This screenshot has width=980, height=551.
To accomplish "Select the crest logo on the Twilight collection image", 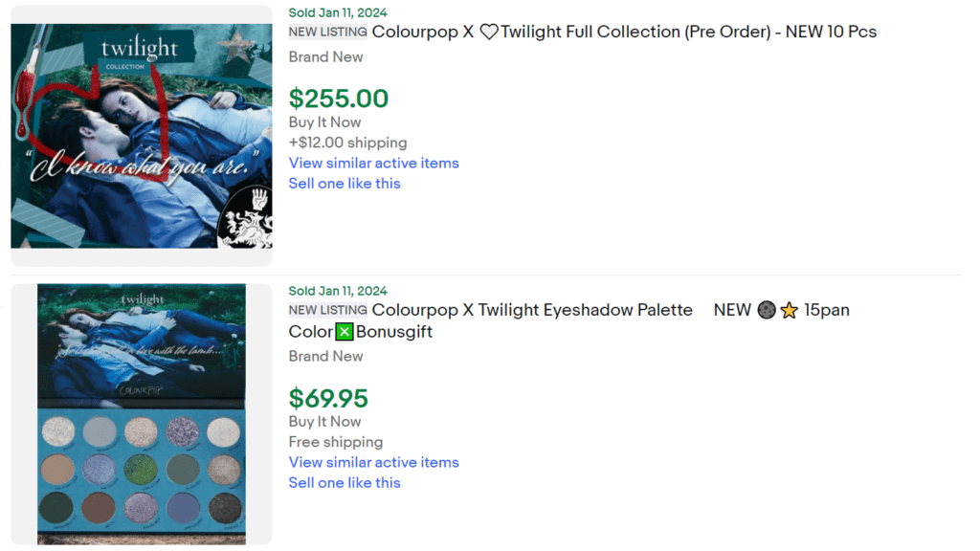I will pyautogui.click(x=247, y=220).
